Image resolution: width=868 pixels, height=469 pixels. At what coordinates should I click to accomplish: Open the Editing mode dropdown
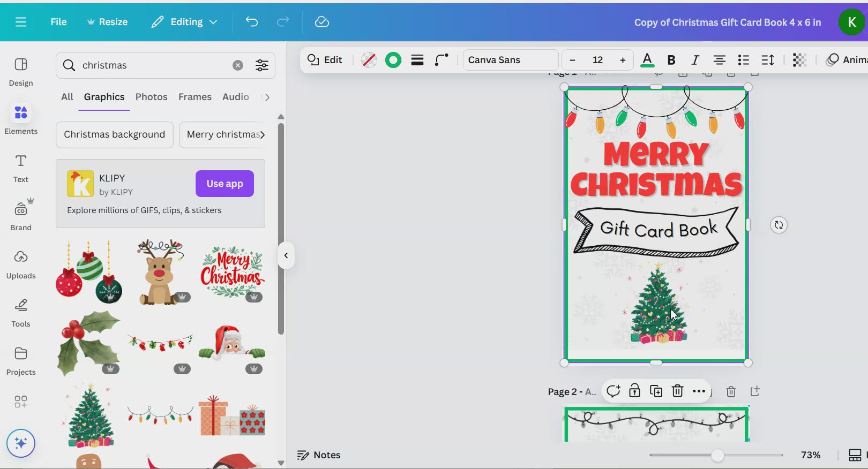click(x=184, y=22)
